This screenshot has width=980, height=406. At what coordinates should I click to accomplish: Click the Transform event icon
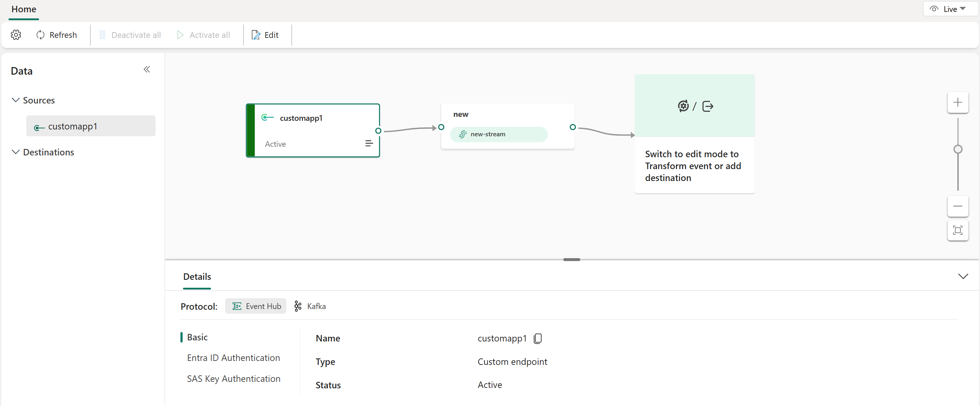[683, 106]
